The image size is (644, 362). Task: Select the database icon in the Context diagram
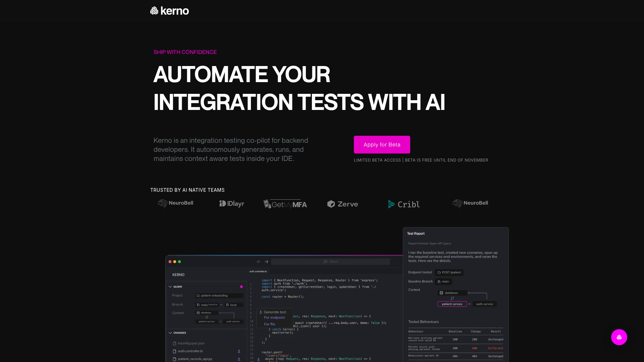point(198,312)
